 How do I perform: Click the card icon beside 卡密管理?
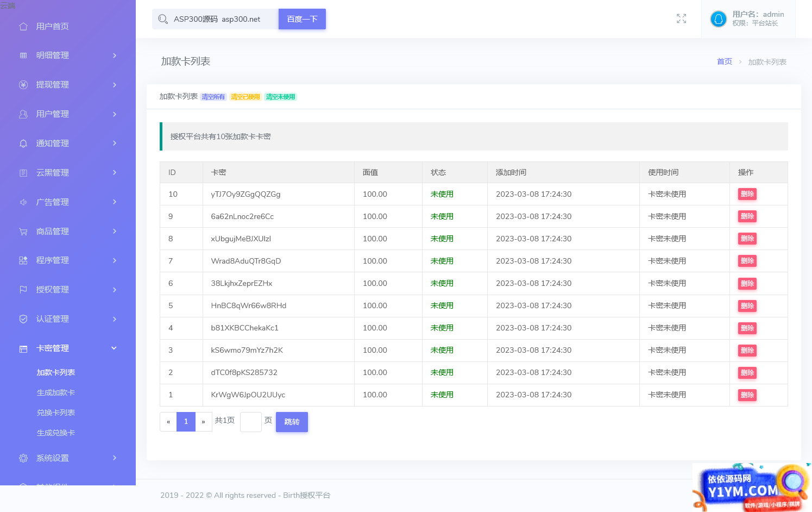coord(23,348)
